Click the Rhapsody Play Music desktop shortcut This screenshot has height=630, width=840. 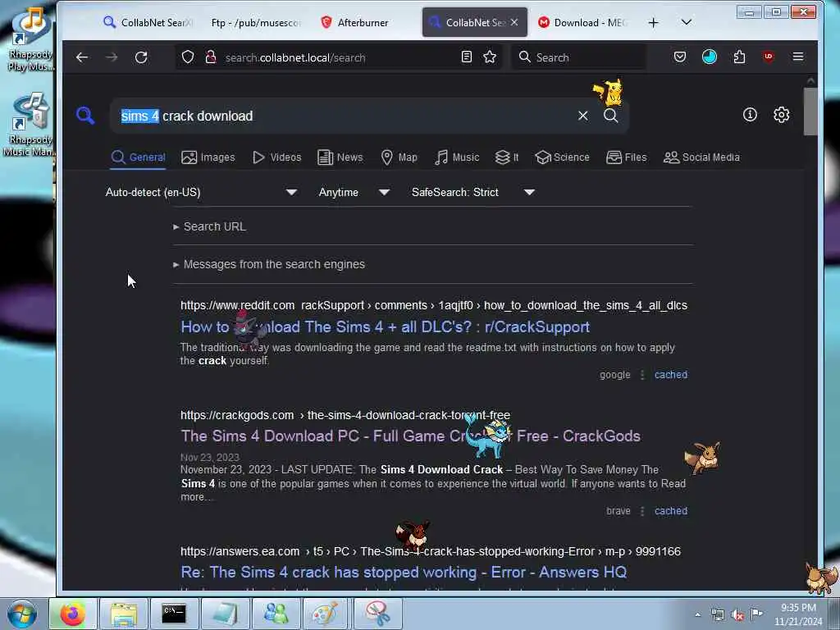30,39
